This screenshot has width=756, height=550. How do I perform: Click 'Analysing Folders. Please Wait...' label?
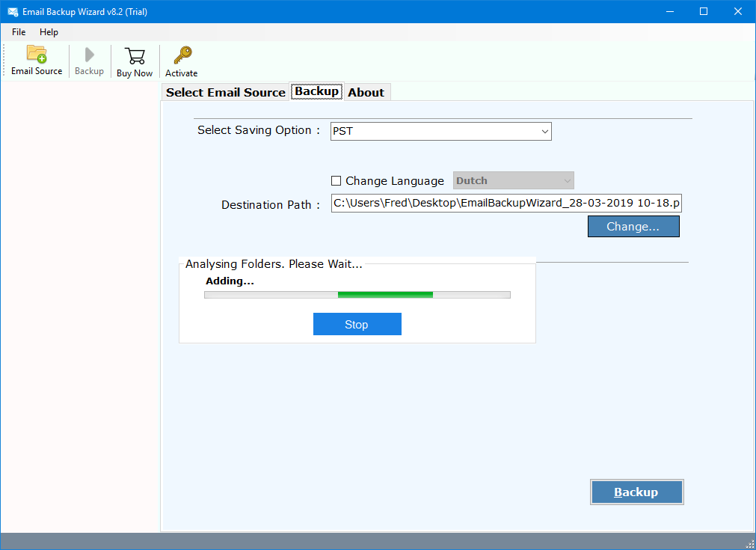point(274,264)
